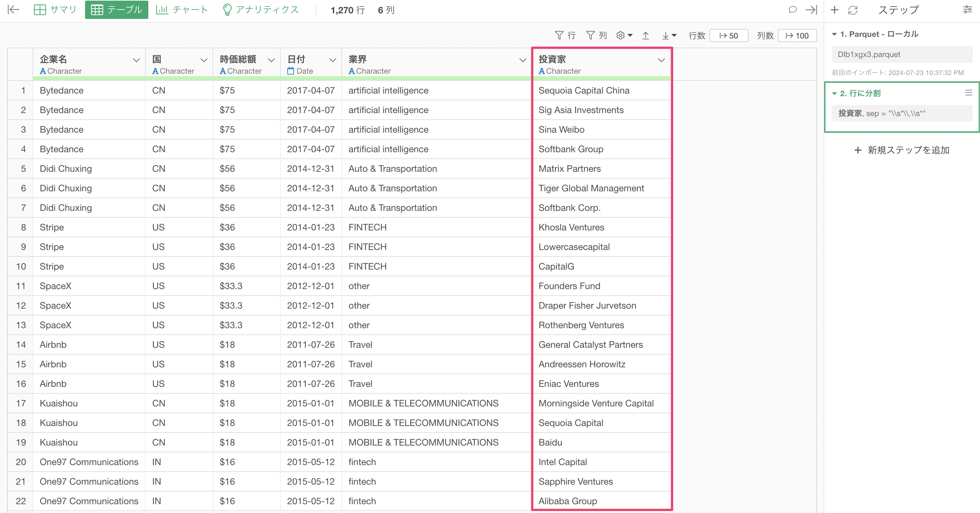Viewport: 980px width, 513px height.
Task: Select row number 5
Action: tap(21, 169)
